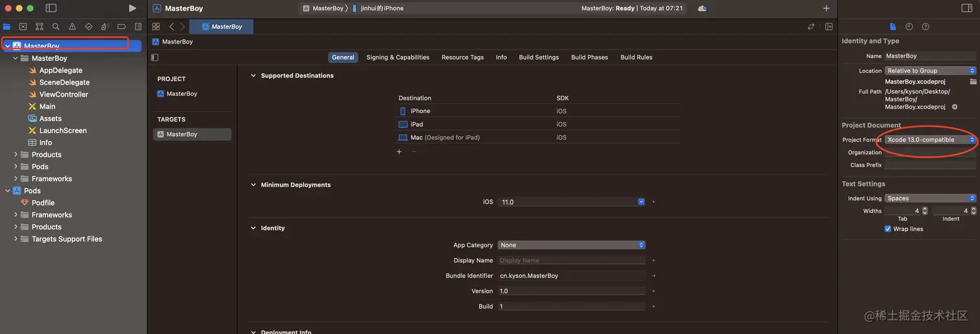Open the Source Control navigator

point(23,27)
